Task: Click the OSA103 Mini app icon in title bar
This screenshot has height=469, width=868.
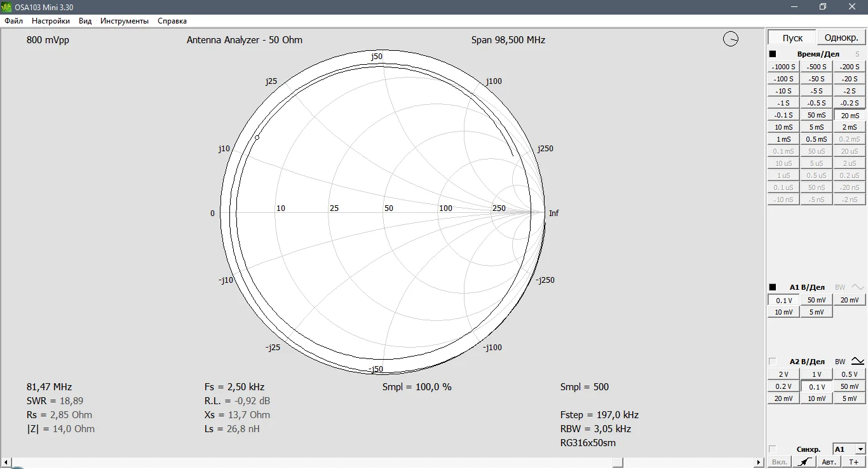Action: [x=7, y=6]
